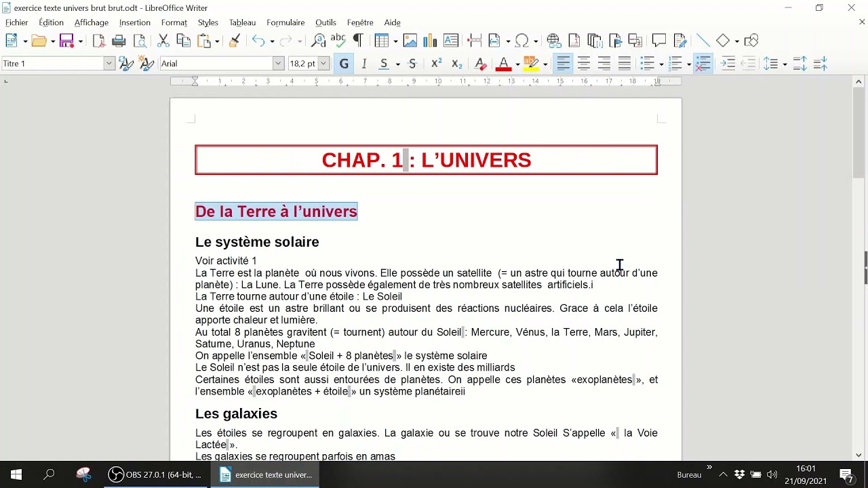The width and height of the screenshot is (868, 488).
Task: Insert a page break
Action: click(x=475, y=41)
